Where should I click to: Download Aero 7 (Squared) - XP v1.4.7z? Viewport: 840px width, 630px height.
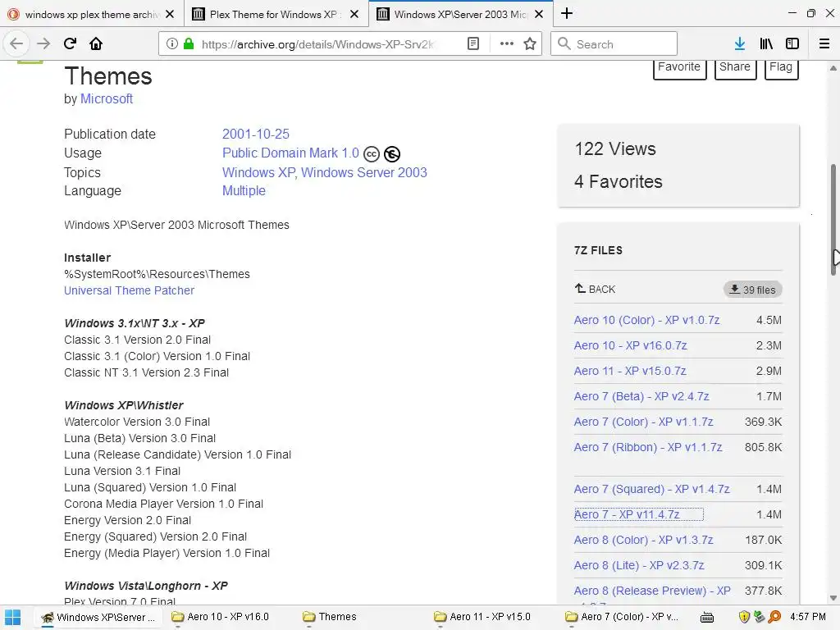tap(651, 489)
